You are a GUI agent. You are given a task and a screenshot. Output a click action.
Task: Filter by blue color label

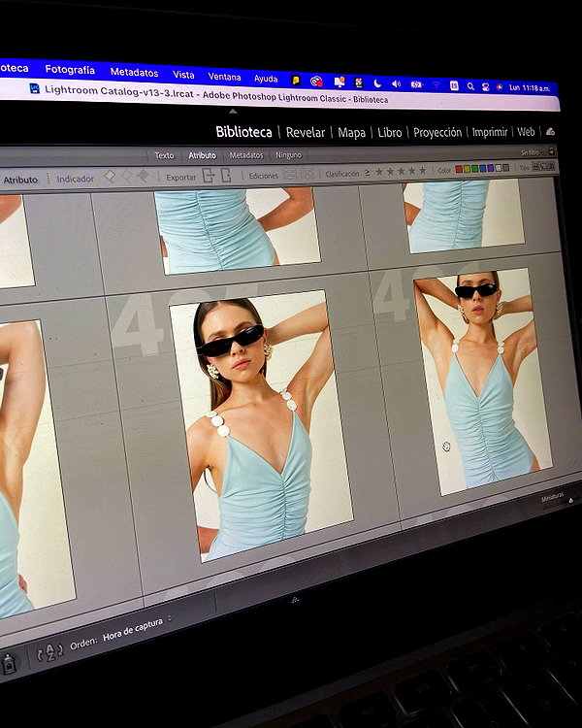coord(483,168)
